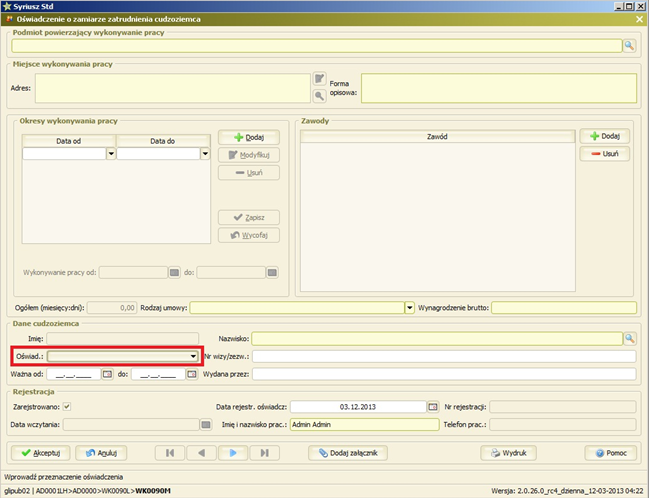Go to next record
The width and height of the screenshot is (649, 498).
(x=233, y=453)
